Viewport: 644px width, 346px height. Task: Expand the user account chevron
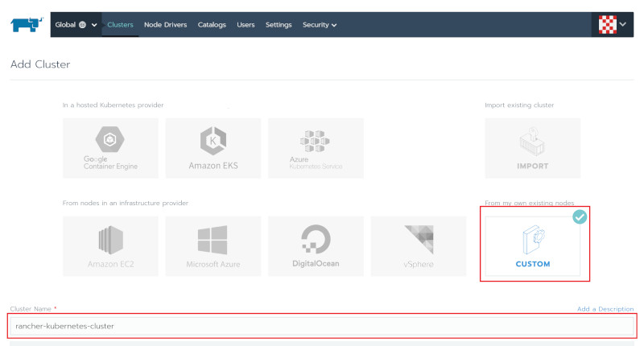(623, 24)
